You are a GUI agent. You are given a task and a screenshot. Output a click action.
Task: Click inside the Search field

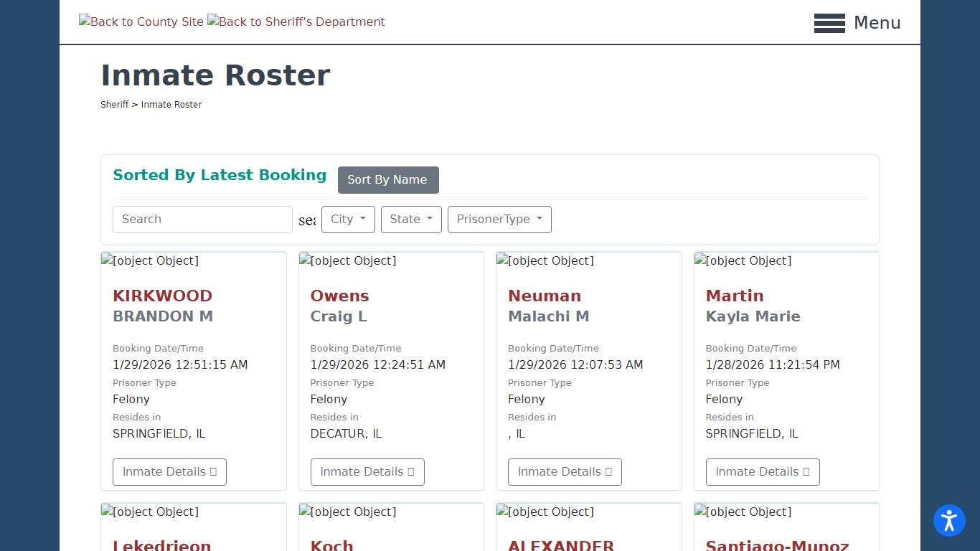pos(202,220)
